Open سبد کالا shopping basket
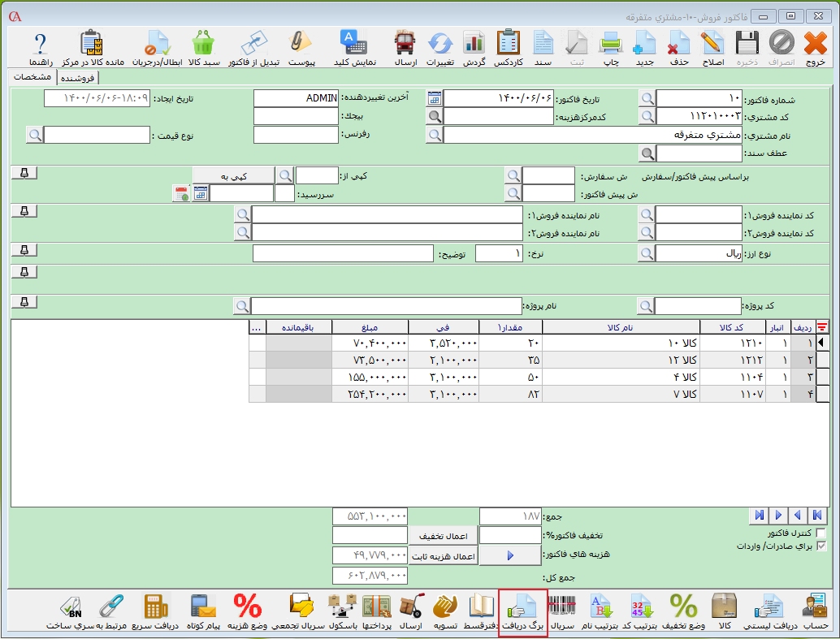Viewport: 840px width, 639px height. click(201, 47)
